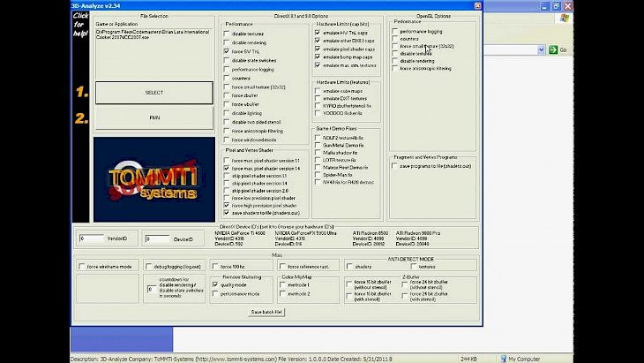Check 'LOTR texture fix'
The image size is (644, 363).
318,160
